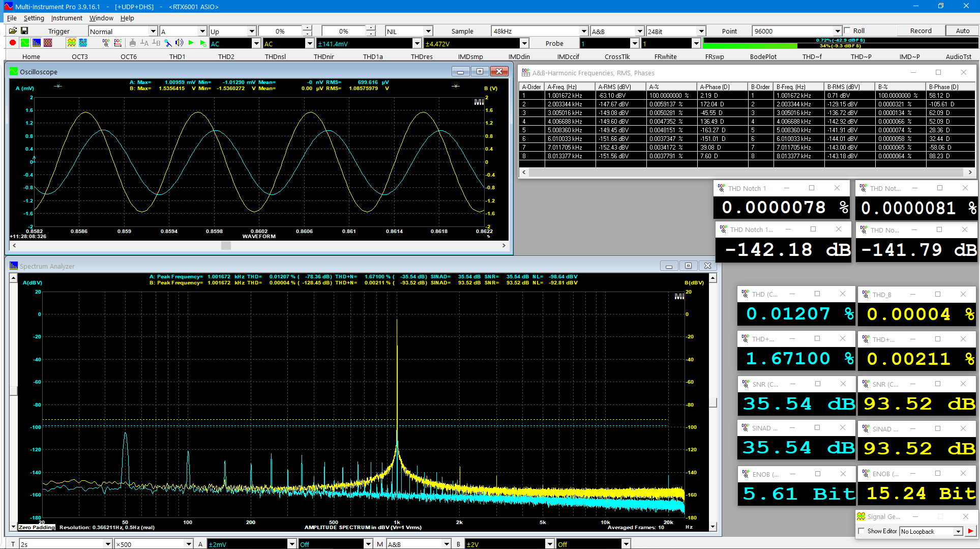Open the Multimeter instrument icon
The image size is (980, 549).
48,43
